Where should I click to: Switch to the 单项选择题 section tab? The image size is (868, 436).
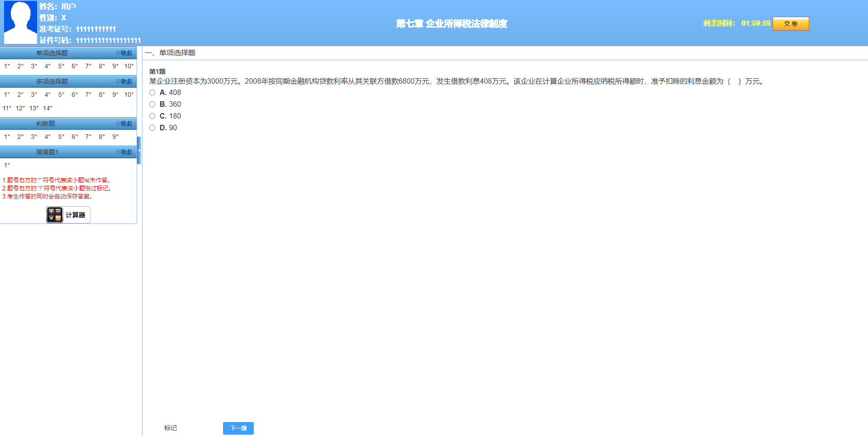click(51, 53)
